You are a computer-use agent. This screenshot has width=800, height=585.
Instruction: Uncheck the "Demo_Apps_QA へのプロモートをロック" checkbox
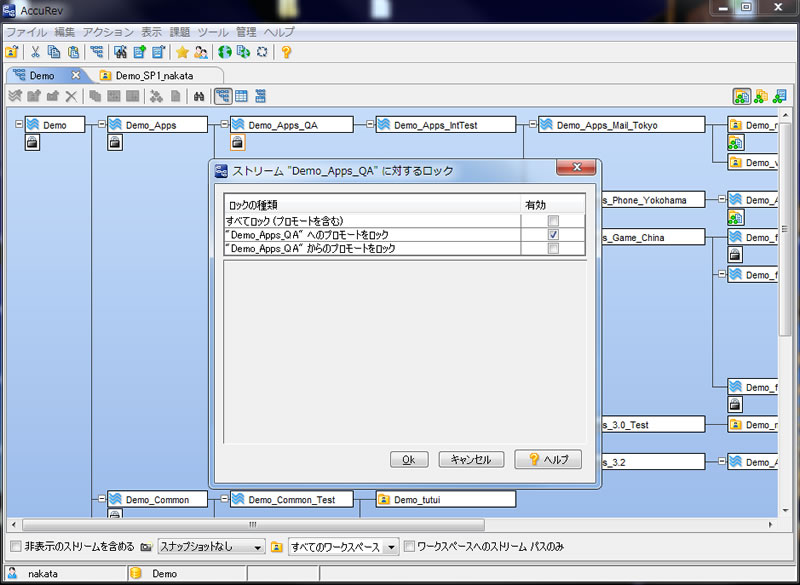click(553, 235)
